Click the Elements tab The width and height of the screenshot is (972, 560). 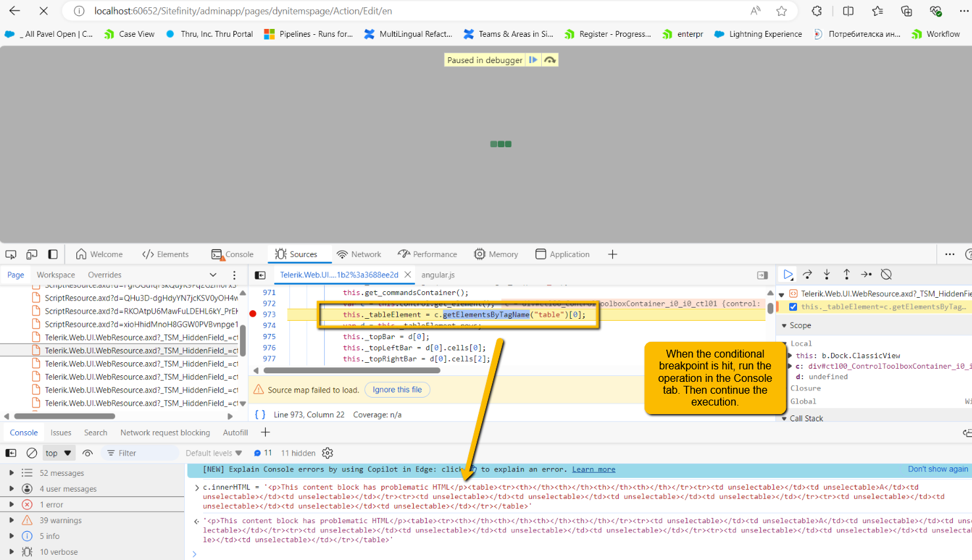[166, 254]
